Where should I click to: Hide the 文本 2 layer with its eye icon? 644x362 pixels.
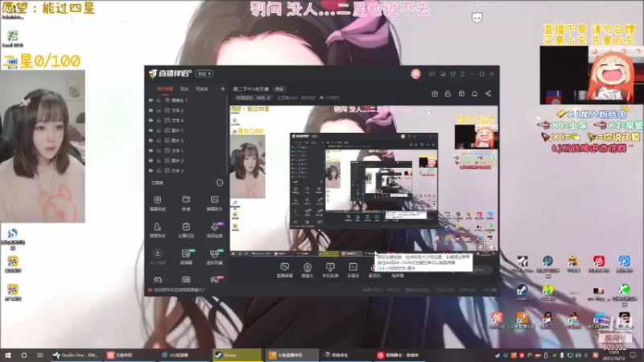coord(151,110)
